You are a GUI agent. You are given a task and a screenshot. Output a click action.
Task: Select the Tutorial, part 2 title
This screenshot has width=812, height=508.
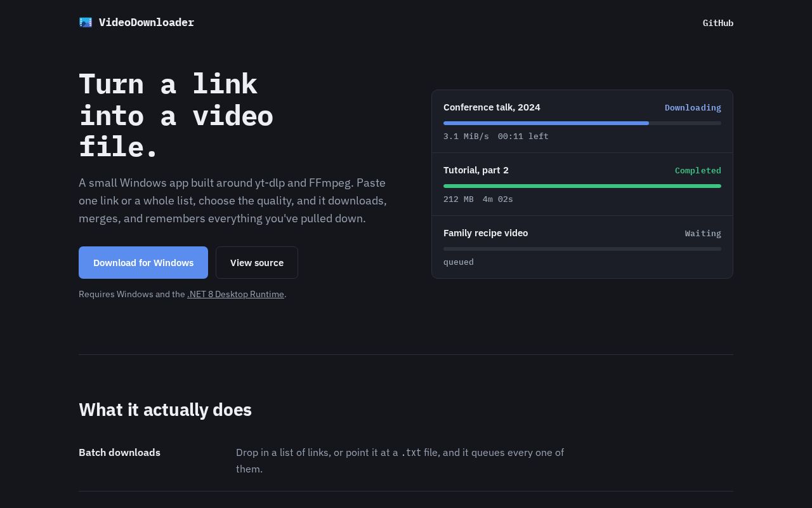[x=476, y=170]
